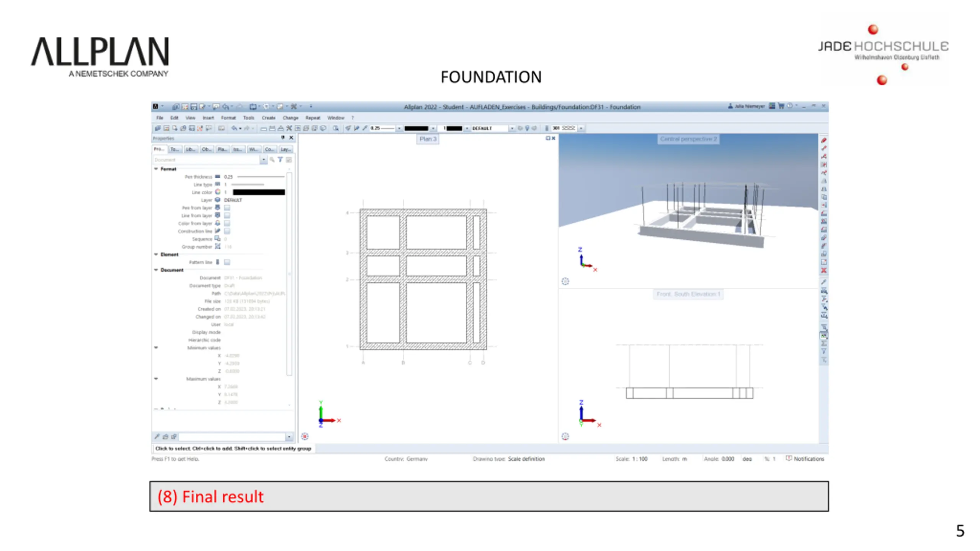Viewport: 980px width, 551px height.
Task: Click the compass icon in the Plan 3 viewport corner
Action: tap(305, 436)
